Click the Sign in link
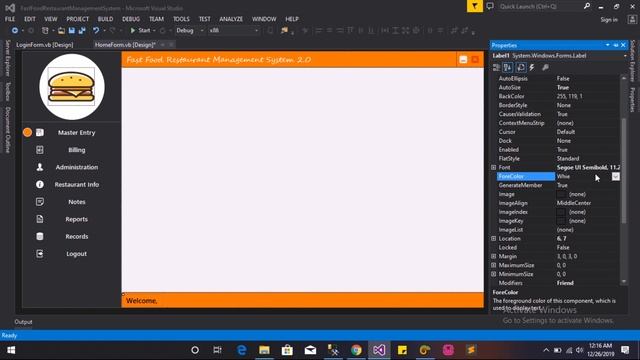The image size is (640, 360). pyautogui.click(x=609, y=19)
